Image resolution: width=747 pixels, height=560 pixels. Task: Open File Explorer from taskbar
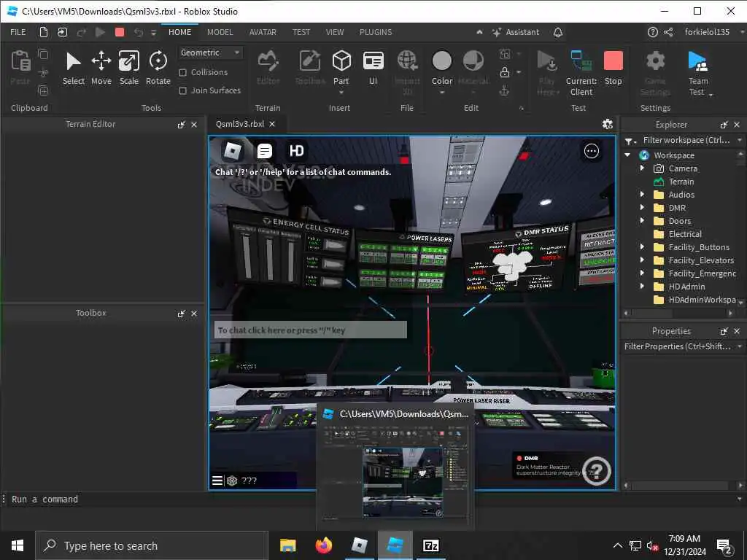pyautogui.click(x=287, y=545)
